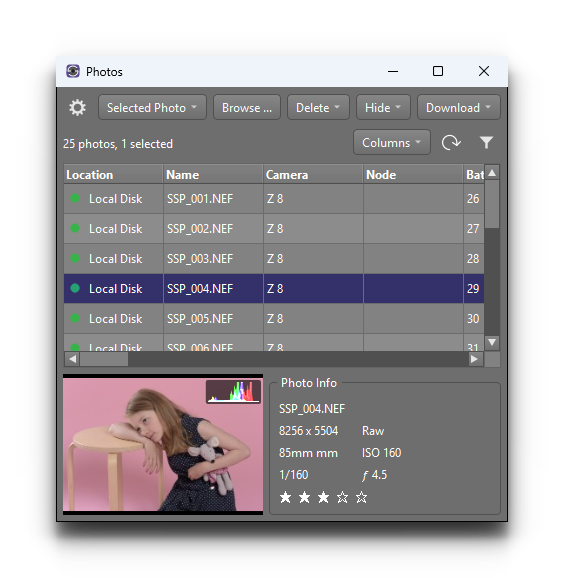Click the battery value 26
This screenshot has width=564, height=578.
point(473,199)
